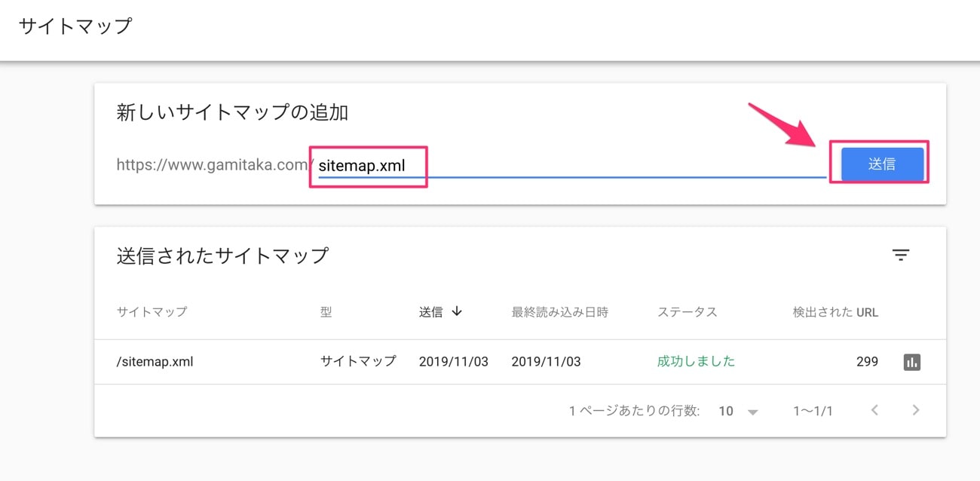
Task: Click the 検出された URL column header
Action: point(835,312)
